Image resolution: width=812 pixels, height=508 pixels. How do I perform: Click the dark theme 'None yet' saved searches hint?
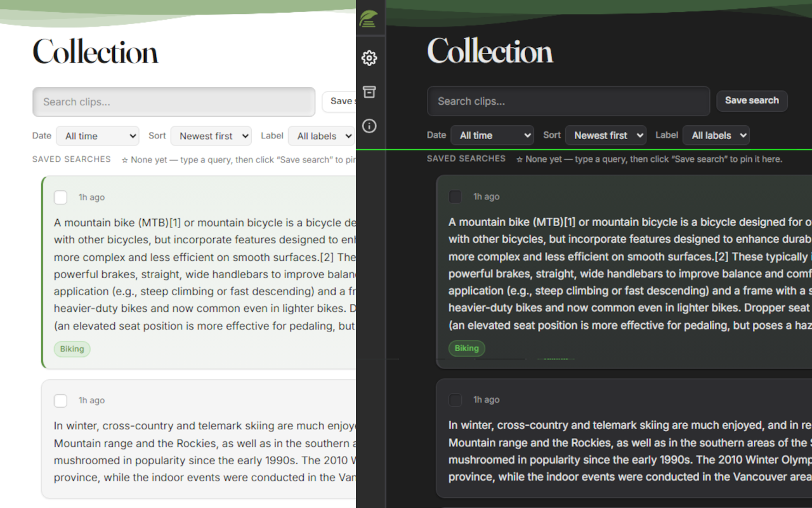pos(649,159)
